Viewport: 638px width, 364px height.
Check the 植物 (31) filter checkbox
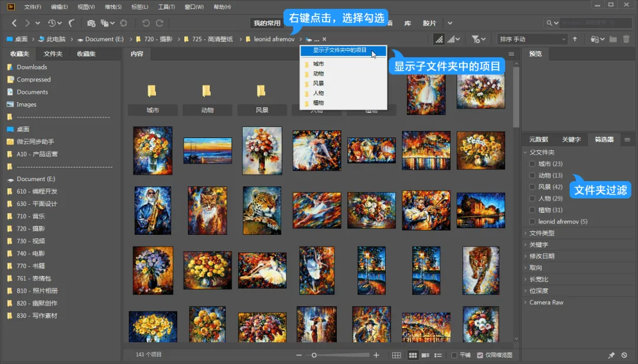coord(532,210)
